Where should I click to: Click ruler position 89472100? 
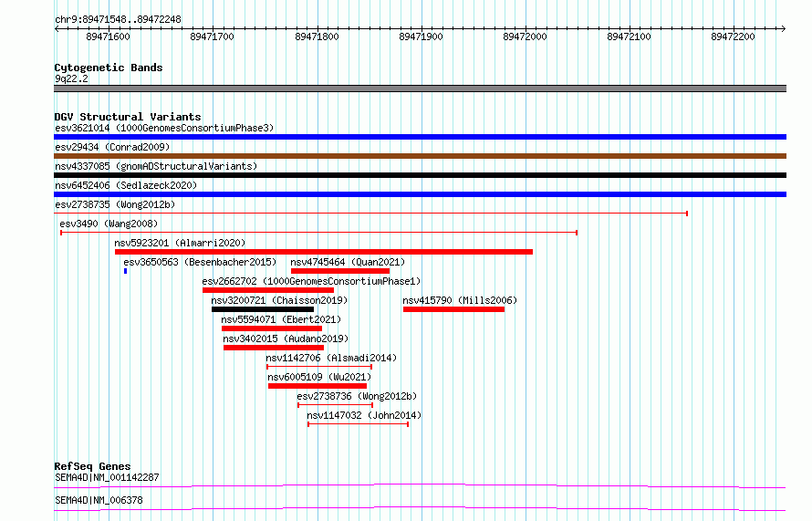(x=629, y=36)
